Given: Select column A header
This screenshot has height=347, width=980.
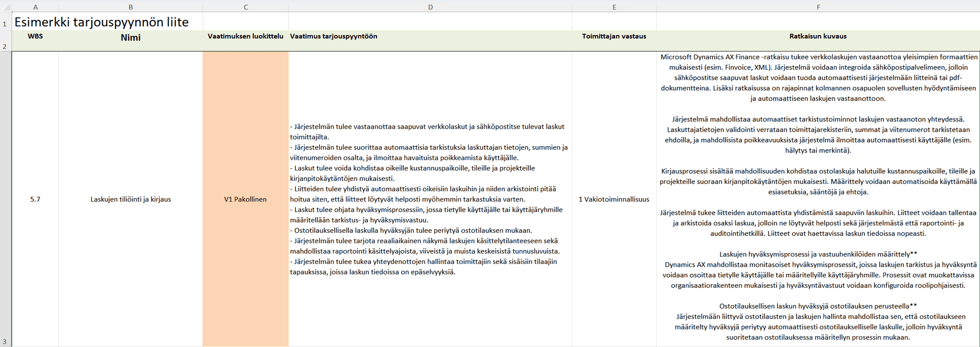Looking at the screenshot, I should (x=35, y=7).
